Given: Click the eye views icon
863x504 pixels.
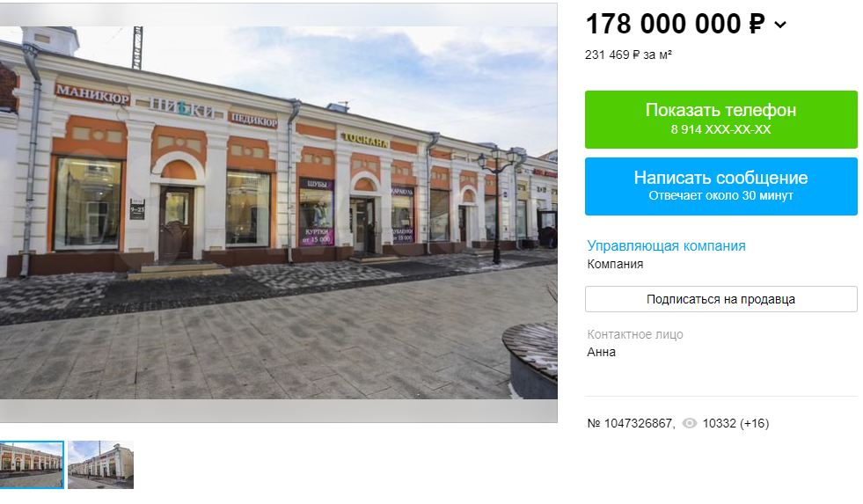Looking at the screenshot, I should (x=690, y=423).
